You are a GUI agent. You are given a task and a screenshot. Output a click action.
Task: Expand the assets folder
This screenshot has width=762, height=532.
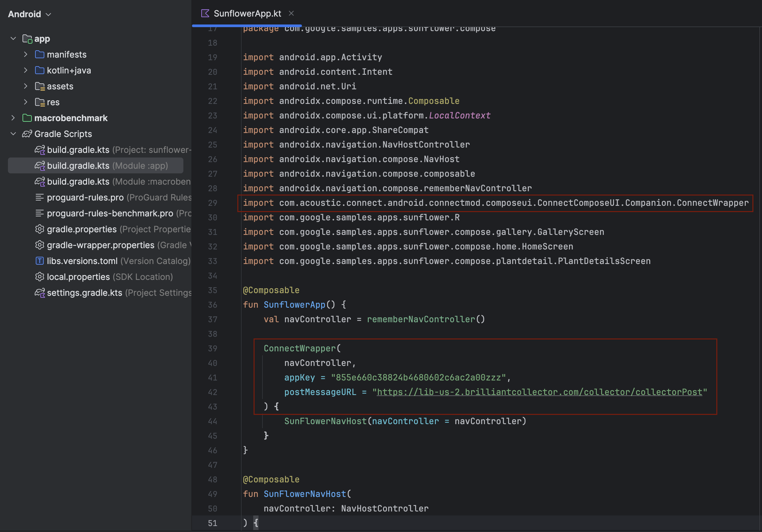25,86
